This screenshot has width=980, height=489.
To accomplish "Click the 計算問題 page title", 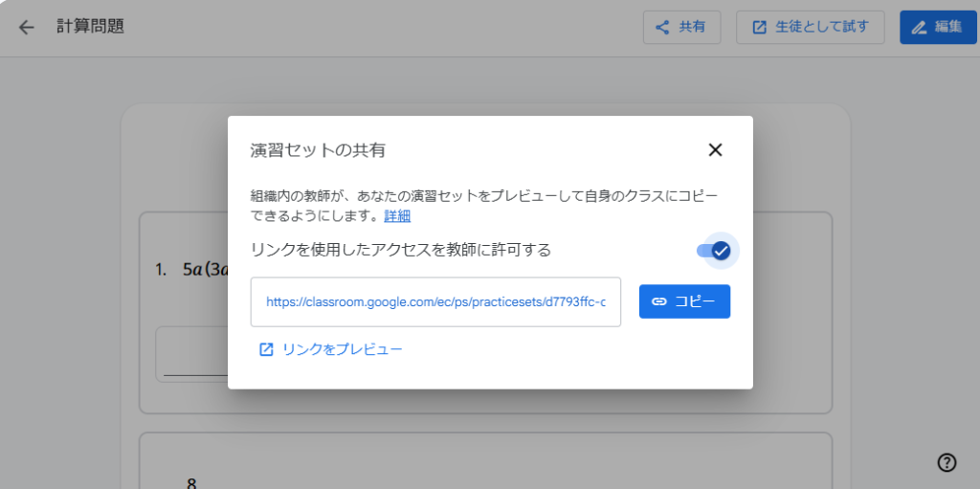I will tap(90, 27).
